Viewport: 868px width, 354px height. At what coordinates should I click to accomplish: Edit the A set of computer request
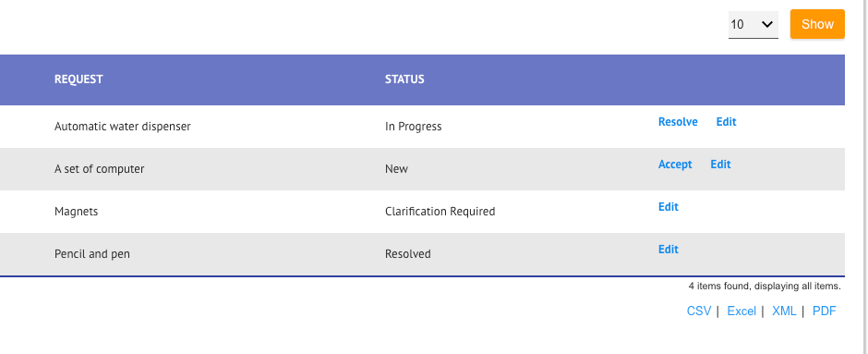coord(720,165)
